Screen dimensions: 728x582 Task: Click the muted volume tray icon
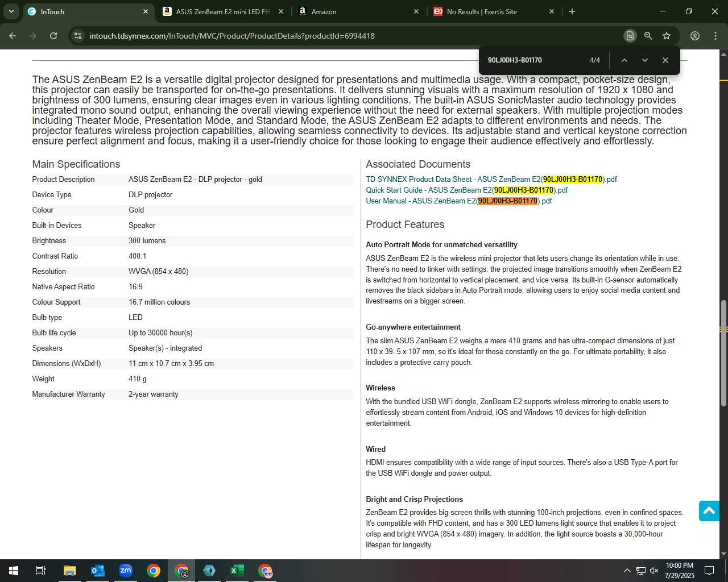point(654,571)
